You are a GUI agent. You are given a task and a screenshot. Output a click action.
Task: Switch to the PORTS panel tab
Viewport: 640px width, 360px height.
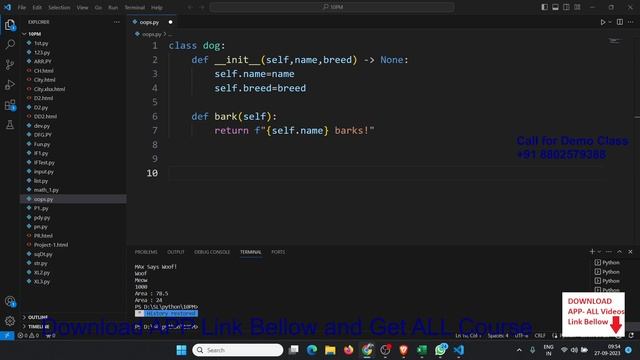click(x=278, y=252)
